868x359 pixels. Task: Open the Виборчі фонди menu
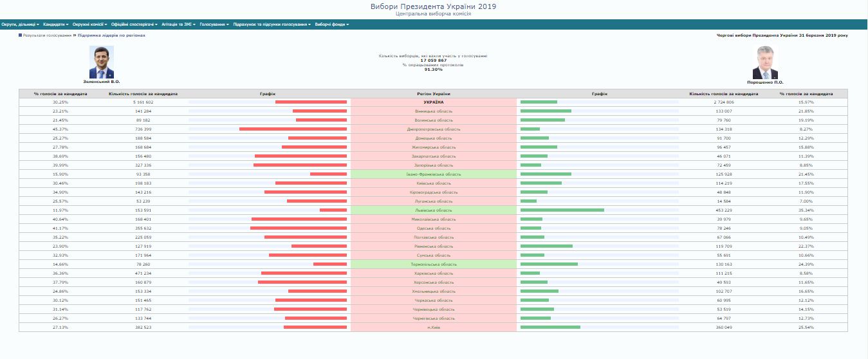332,24
